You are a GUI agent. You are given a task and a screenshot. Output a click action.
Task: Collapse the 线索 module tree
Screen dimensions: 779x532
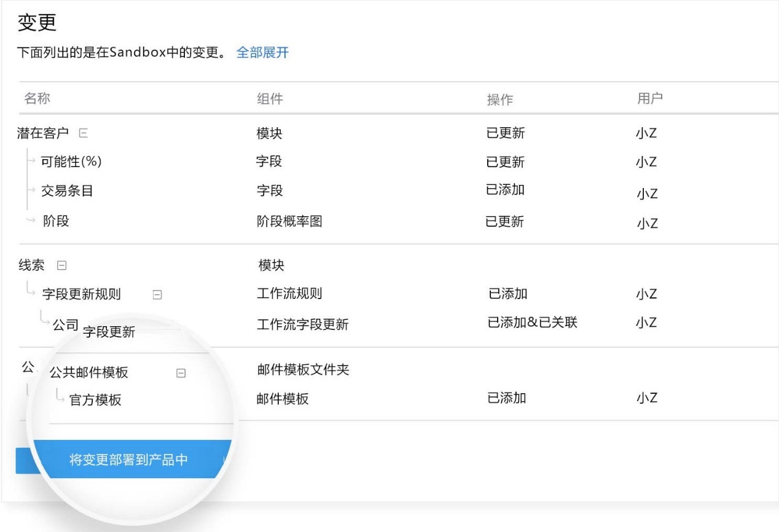tap(61, 265)
